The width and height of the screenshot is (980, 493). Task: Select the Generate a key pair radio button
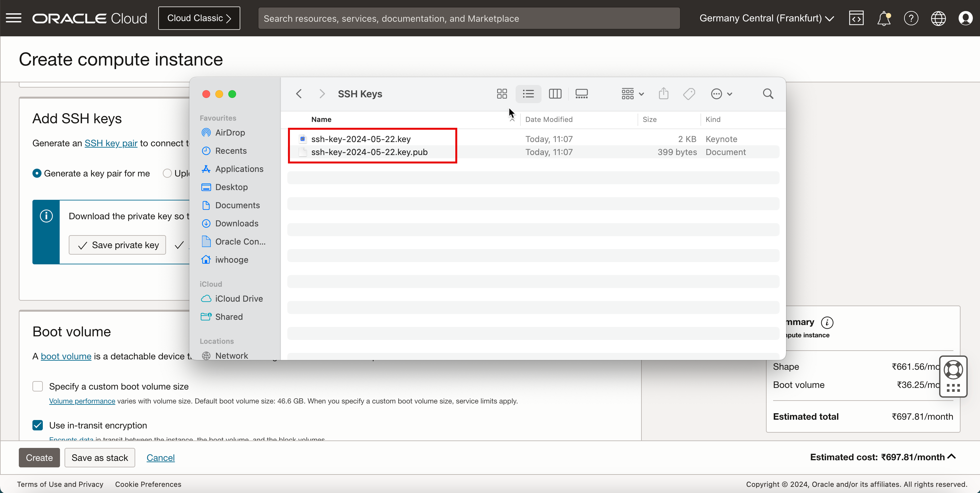coord(36,173)
